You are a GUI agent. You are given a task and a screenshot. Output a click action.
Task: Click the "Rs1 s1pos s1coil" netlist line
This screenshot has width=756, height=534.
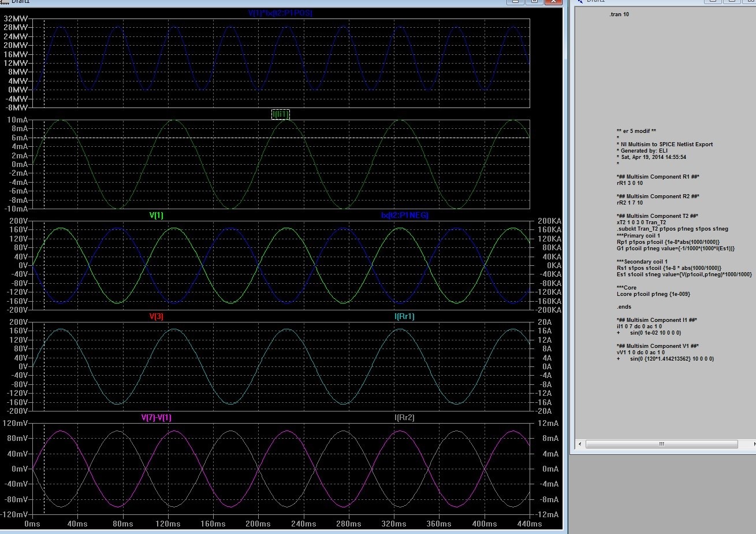[669, 268]
